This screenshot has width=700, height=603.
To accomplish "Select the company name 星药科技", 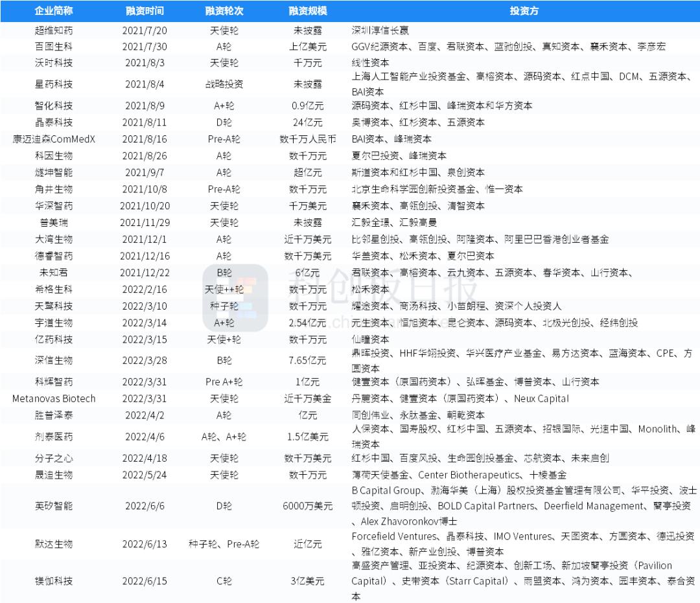I will (54, 84).
